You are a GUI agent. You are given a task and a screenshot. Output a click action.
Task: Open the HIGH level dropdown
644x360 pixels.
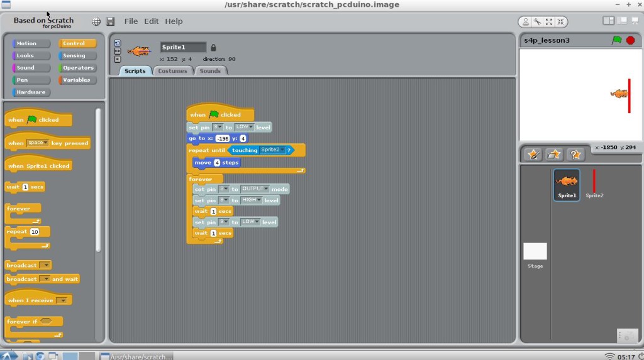(252, 200)
